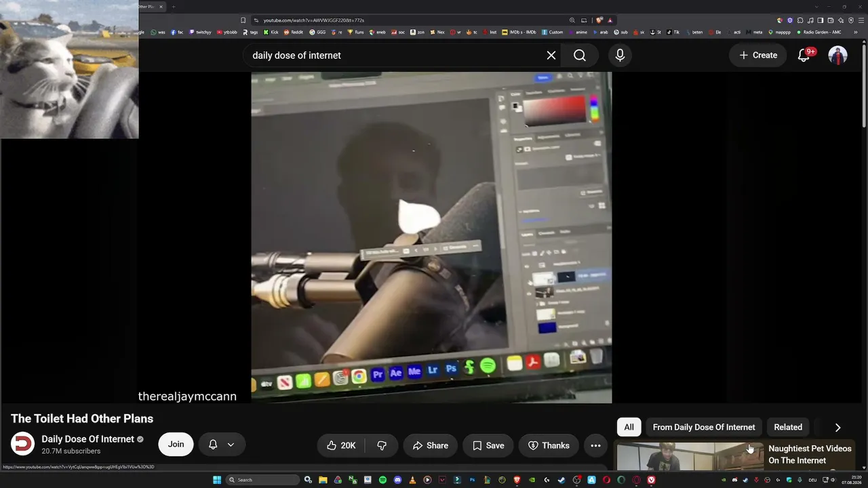The height and width of the screenshot is (488, 868).
Task: Click the 20.7M subscribers text
Action: coord(71,451)
